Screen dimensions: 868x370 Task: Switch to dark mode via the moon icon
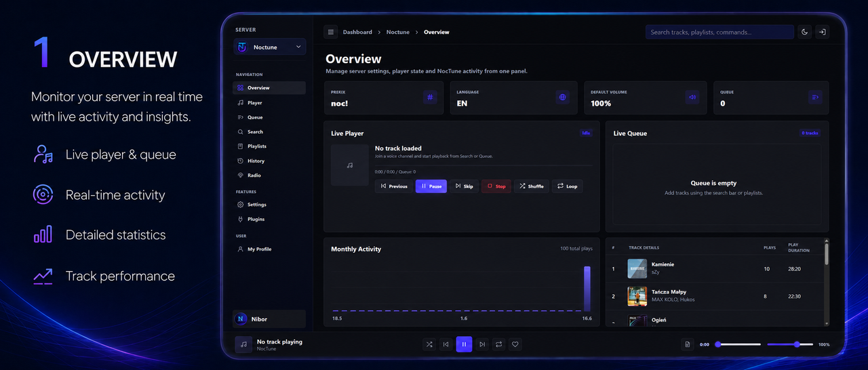pyautogui.click(x=804, y=32)
